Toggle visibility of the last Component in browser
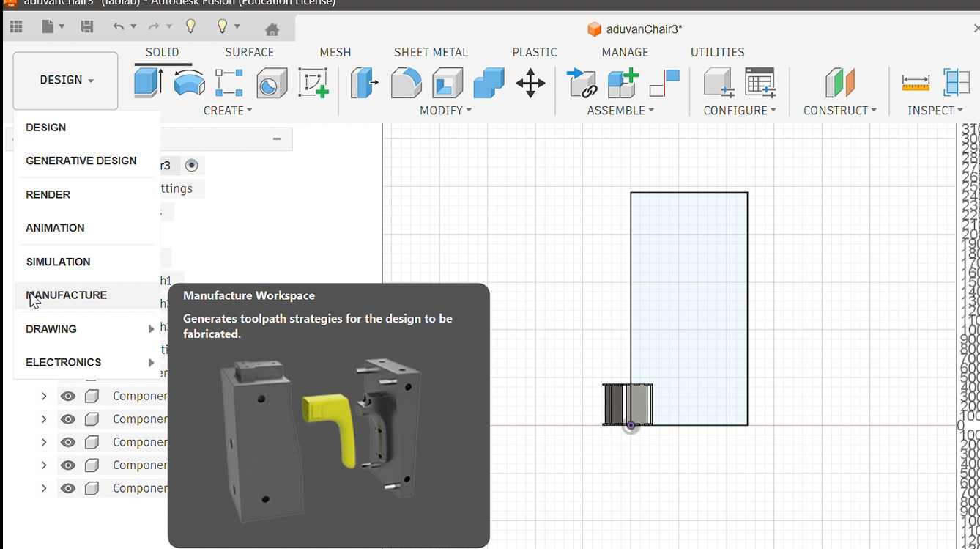 point(68,488)
